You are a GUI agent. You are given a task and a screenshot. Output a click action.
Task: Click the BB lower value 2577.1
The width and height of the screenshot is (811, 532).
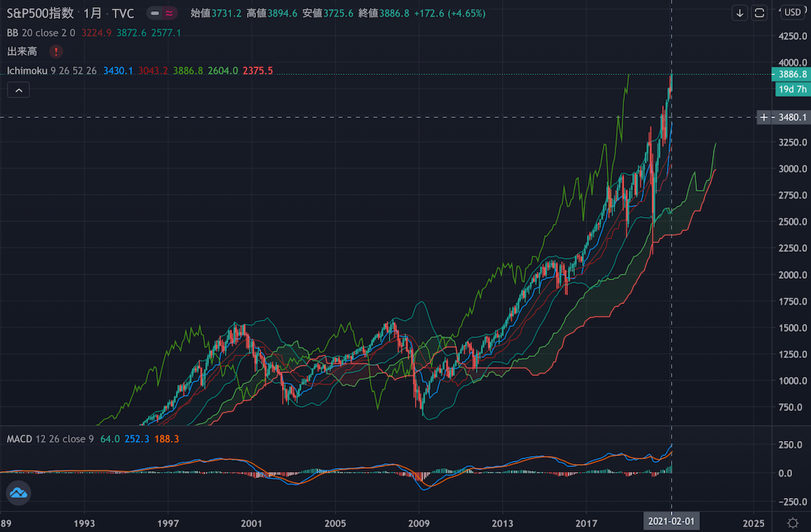tap(166, 32)
